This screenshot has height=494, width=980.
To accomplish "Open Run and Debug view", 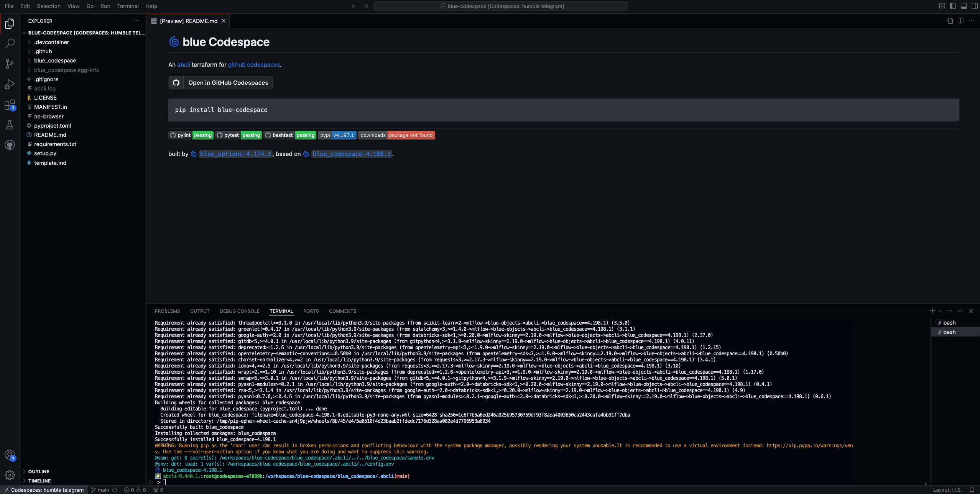I will pos(10,84).
